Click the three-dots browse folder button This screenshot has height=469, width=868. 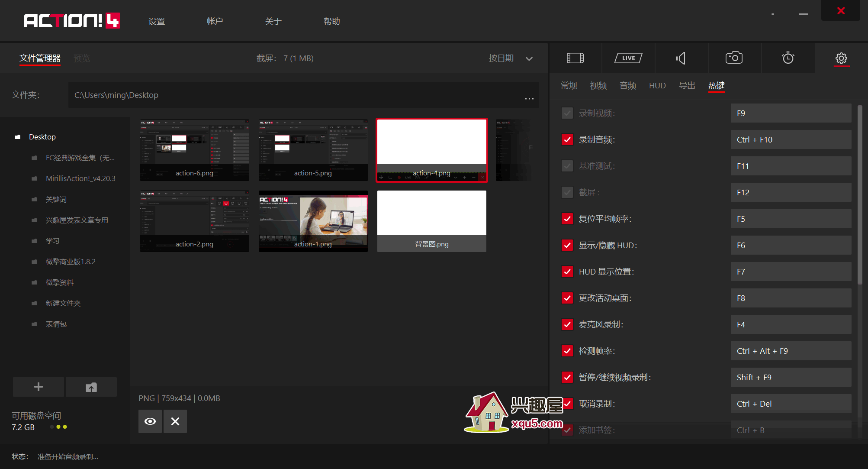coord(529,98)
